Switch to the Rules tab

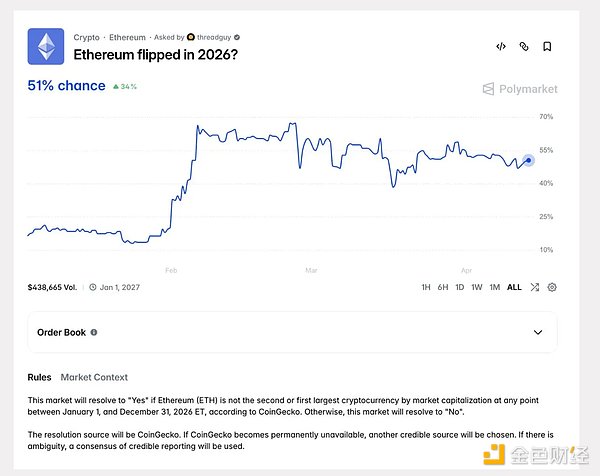40,377
